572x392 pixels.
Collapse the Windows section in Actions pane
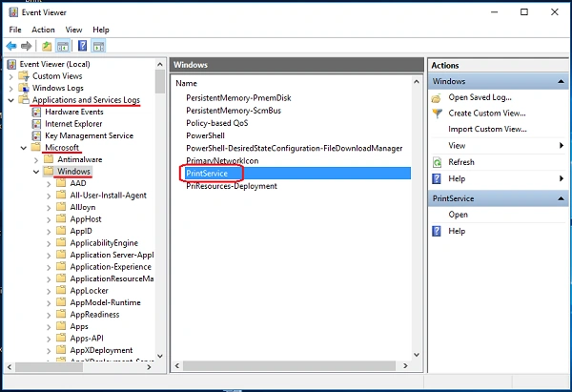tap(562, 81)
